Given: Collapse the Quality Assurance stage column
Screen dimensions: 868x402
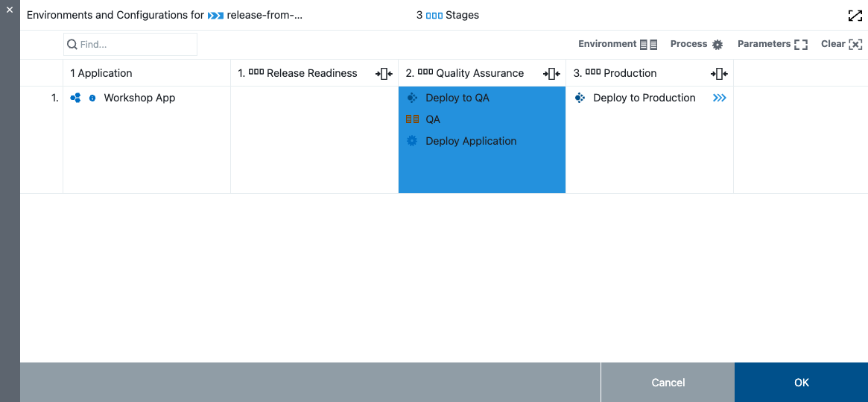Looking at the screenshot, I should (551, 73).
